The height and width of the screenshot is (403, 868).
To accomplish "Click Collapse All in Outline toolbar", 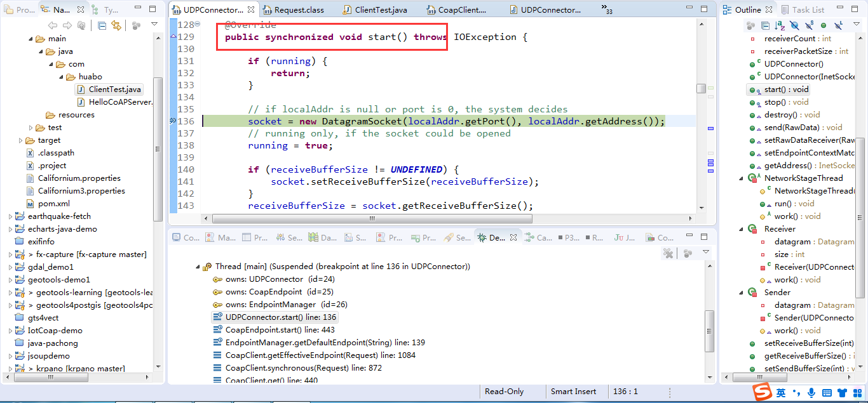I will (x=765, y=25).
